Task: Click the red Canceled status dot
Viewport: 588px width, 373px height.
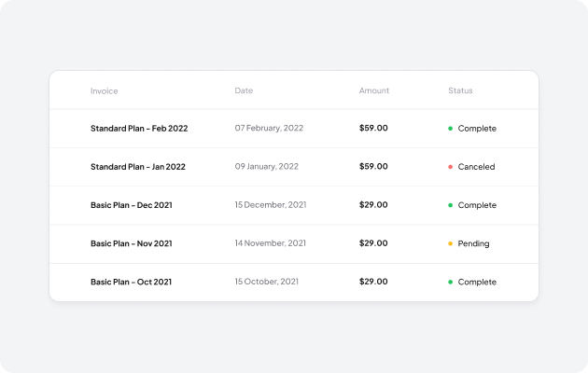Action: (451, 167)
